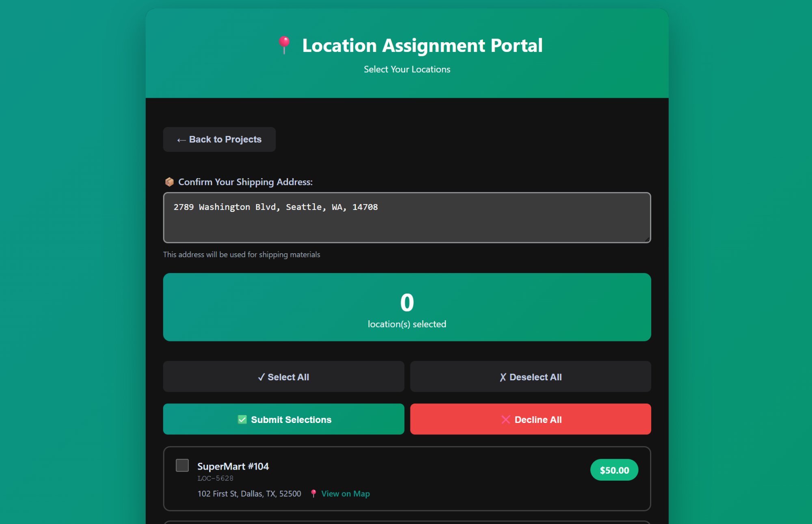The image size is (812, 524).
Task: Click the address 102 First St, Dallas
Action: click(x=249, y=494)
